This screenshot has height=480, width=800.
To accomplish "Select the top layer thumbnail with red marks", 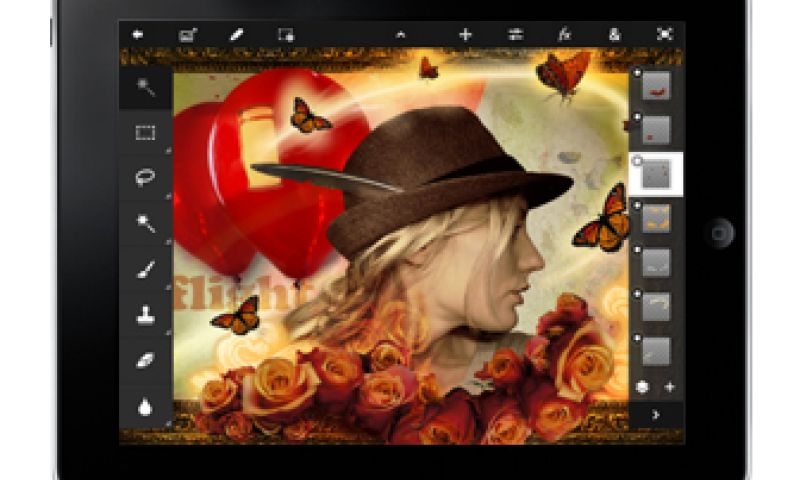I will pos(656,85).
